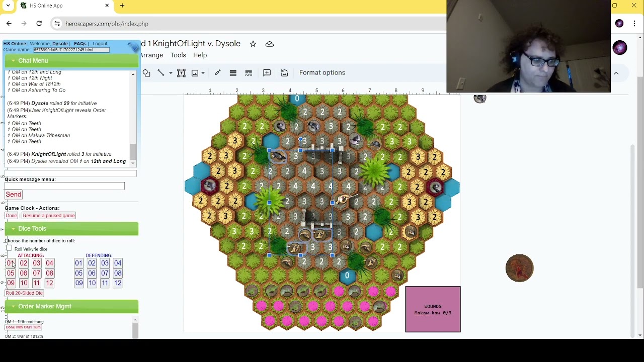Click the replace image icon
The image size is (644, 362).
click(x=285, y=73)
